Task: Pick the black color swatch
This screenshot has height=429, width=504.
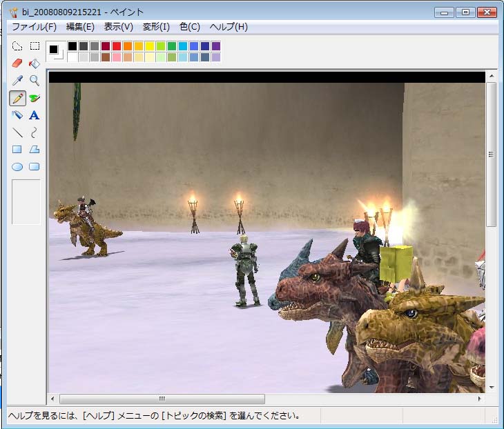Action: coord(72,46)
